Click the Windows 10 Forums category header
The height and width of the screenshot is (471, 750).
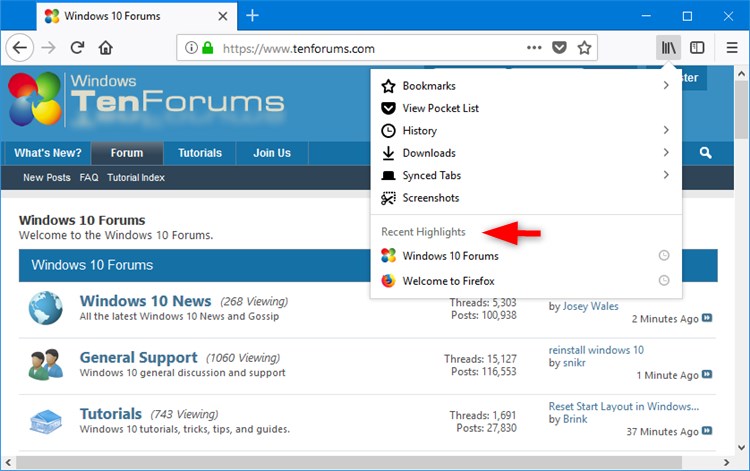point(92,265)
